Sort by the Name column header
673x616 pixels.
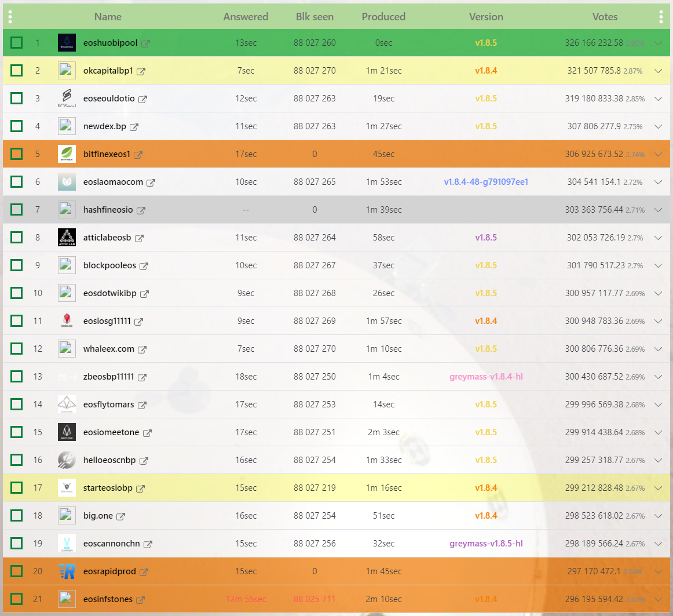pyautogui.click(x=108, y=17)
